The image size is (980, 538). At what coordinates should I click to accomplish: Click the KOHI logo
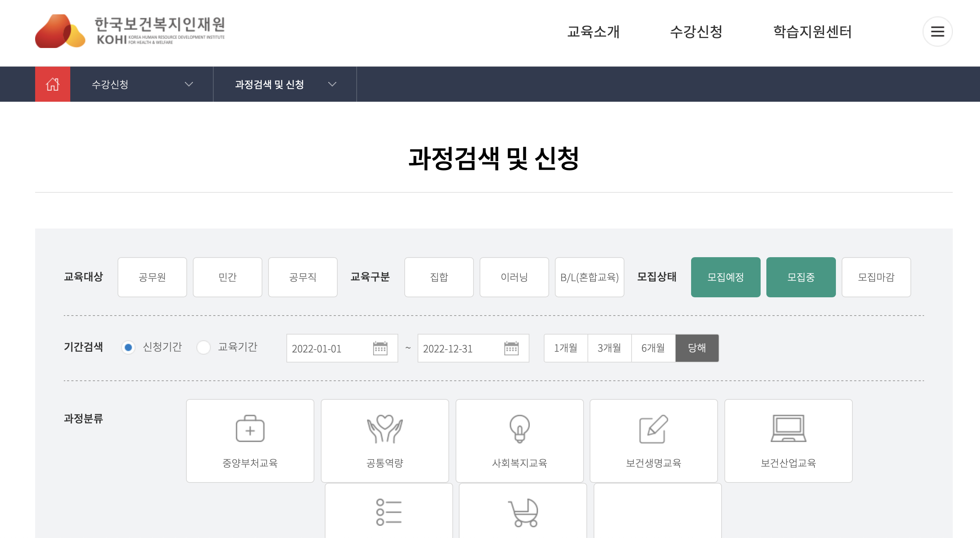point(130,31)
